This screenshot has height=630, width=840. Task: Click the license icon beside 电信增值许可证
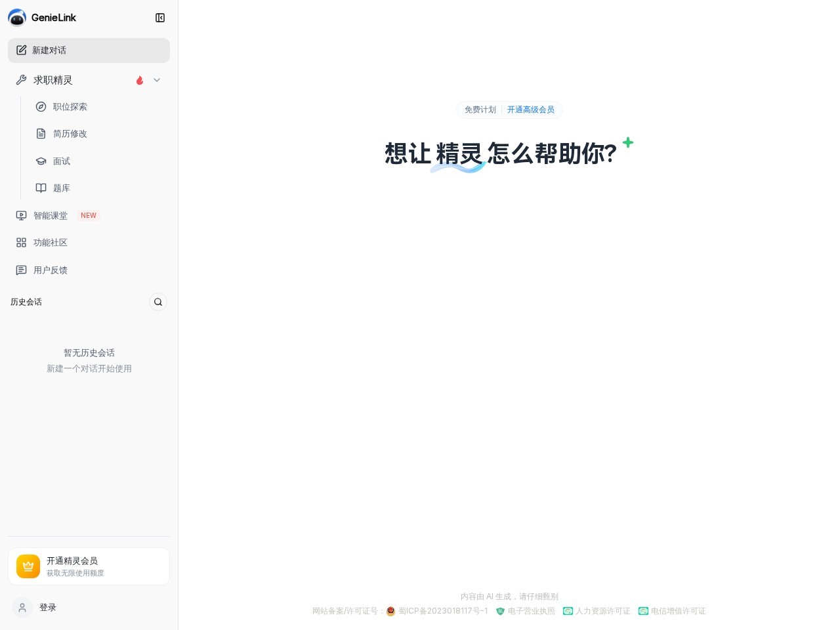click(644, 611)
